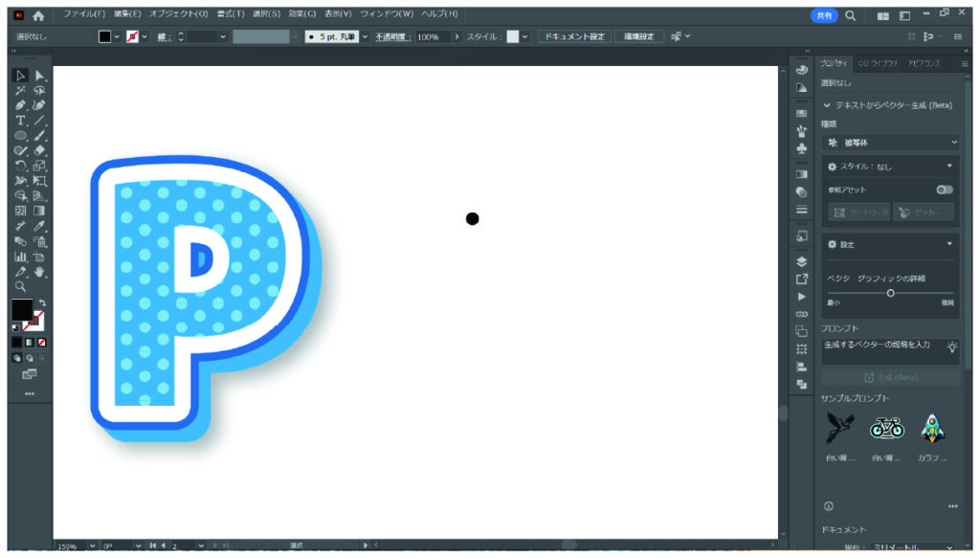
Task: Select the Ellipse tool
Action: 20,136
